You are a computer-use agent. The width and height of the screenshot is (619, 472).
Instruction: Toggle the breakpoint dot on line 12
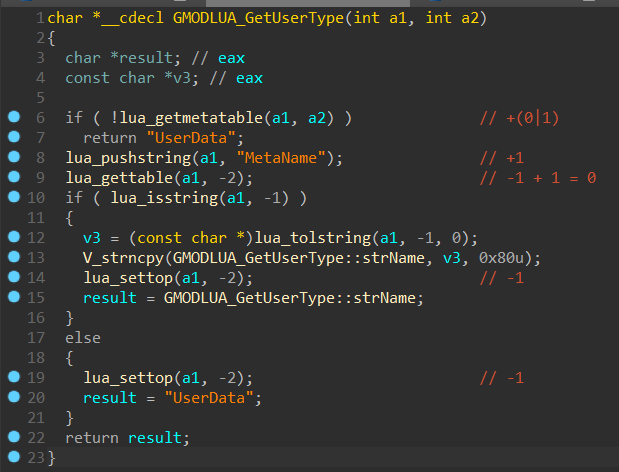(14, 237)
